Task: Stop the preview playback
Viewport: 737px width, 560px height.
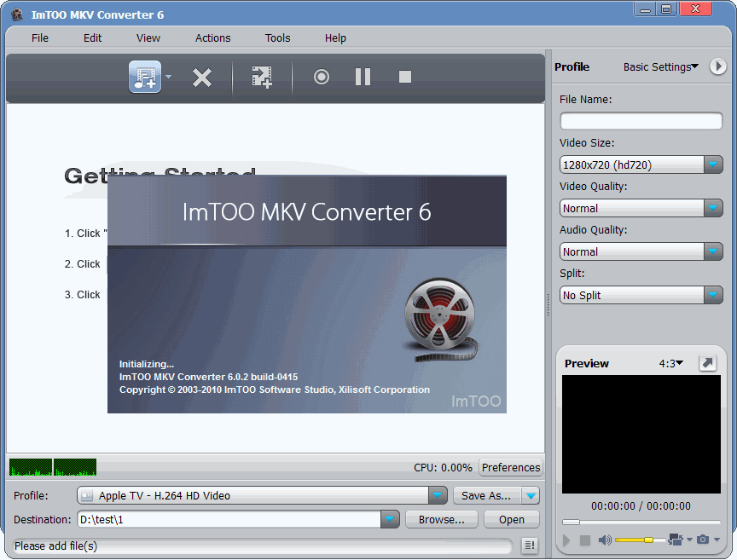Action: pyautogui.click(x=584, y=540)
